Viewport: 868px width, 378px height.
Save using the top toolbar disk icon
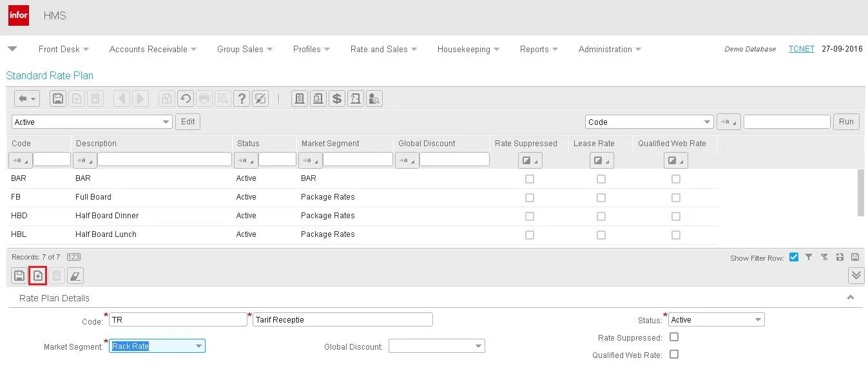(58, 99)
